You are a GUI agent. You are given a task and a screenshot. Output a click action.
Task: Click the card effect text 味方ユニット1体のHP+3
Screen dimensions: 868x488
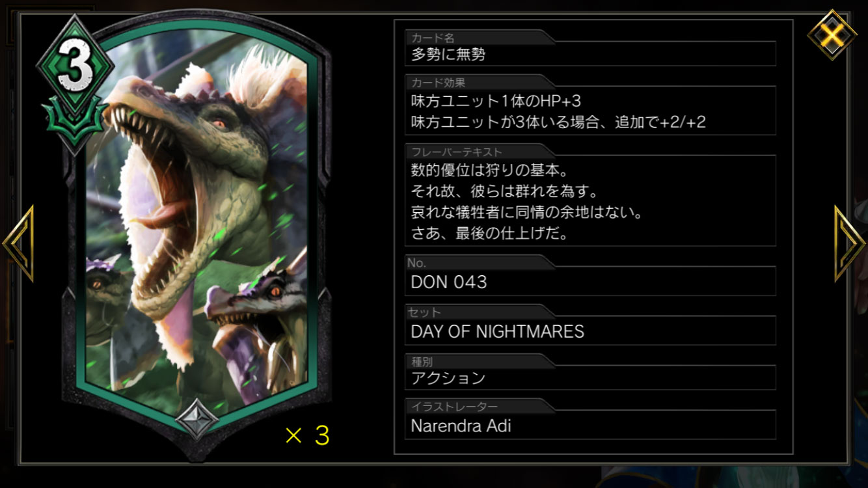[x=496, y=101]
